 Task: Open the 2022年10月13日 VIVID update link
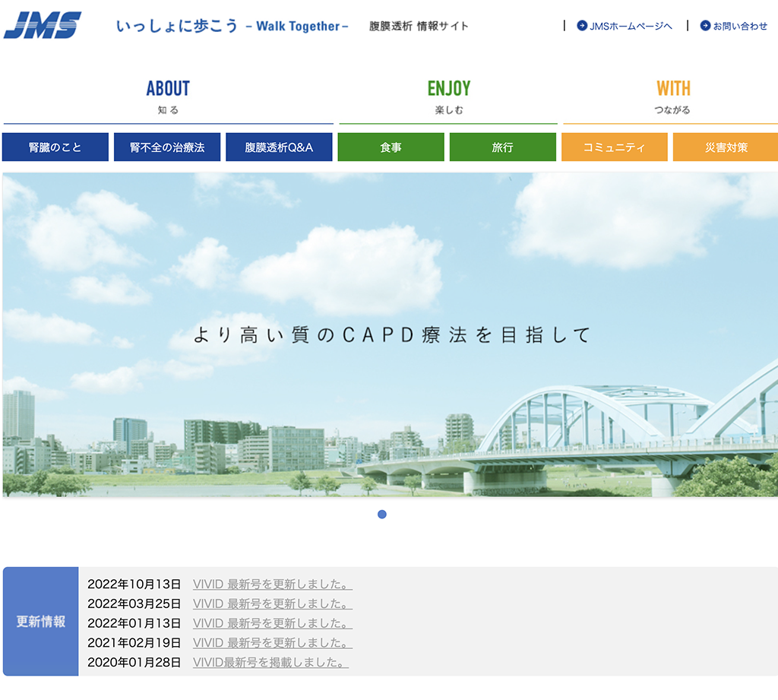coord(272,584)
